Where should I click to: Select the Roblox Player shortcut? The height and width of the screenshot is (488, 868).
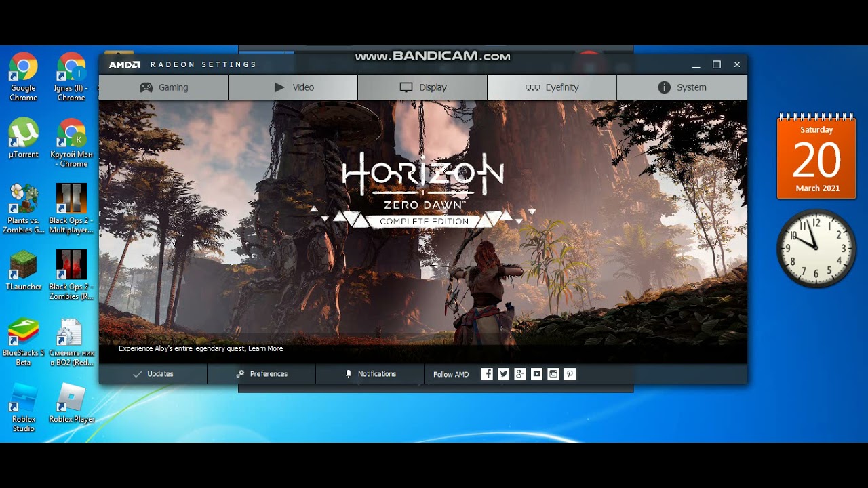click(x=71, y=403)
